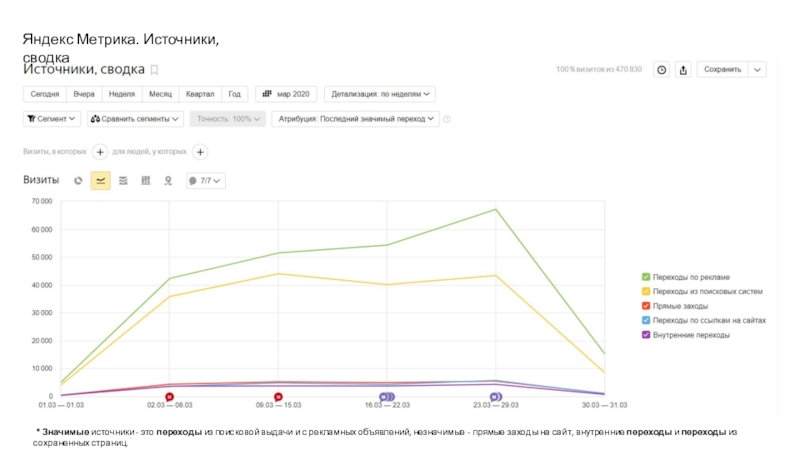Choose the column chart view icon
Image resolution: width=800 pixels, height=450 pixels.
pos(145,181)
